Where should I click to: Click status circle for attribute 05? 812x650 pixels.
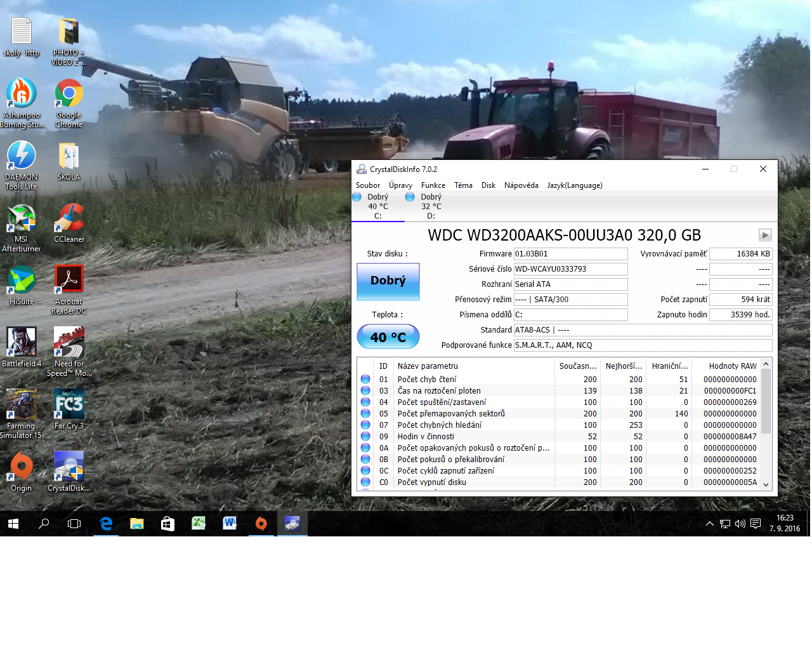click(x=365, y=413)
